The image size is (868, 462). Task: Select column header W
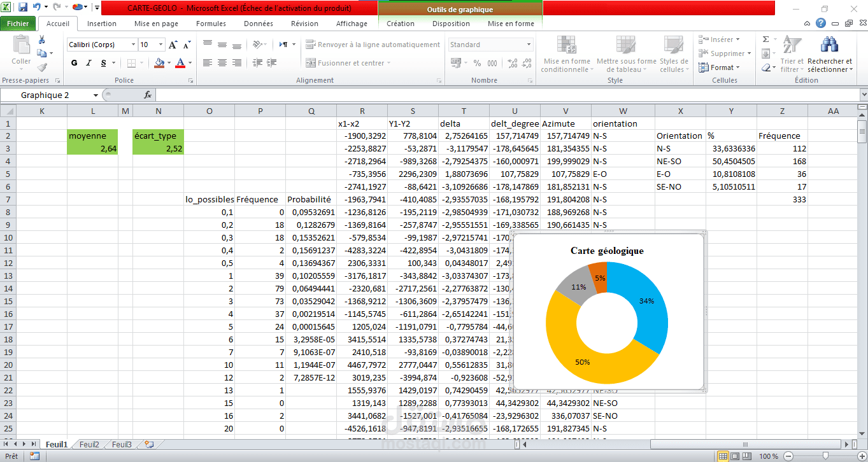click(623, 111)
